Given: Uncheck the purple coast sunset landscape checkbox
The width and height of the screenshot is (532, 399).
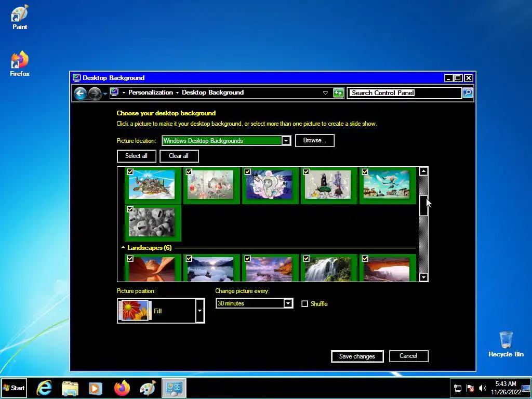Looking at the screenshot, I should click(x=248, y=259).
